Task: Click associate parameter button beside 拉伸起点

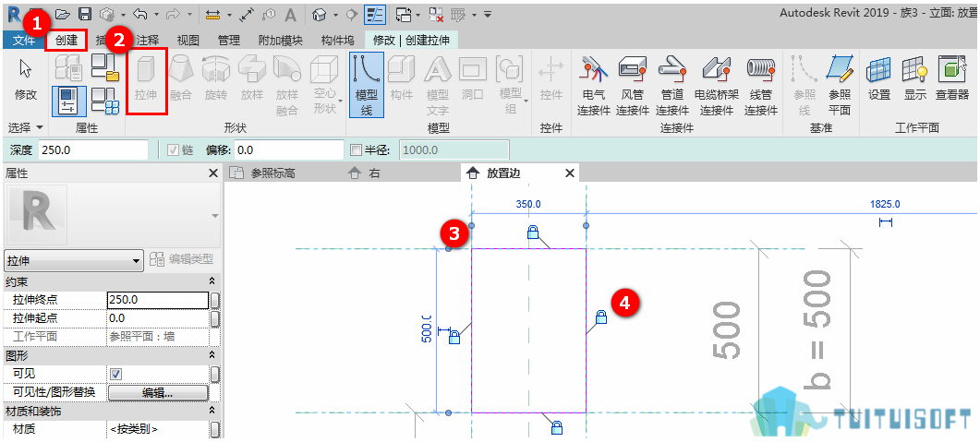Action: (x=214, y=319)
